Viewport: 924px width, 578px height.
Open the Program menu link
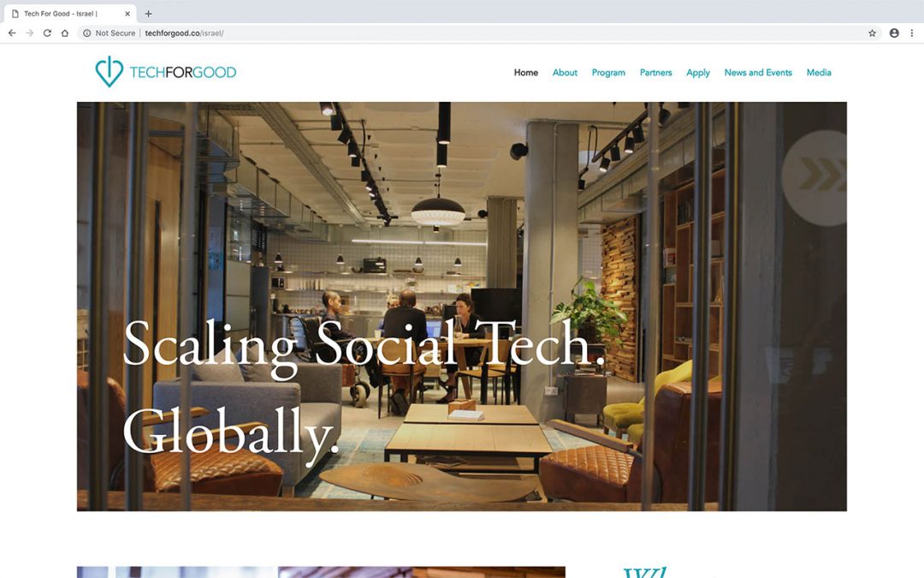coord(608,73)
